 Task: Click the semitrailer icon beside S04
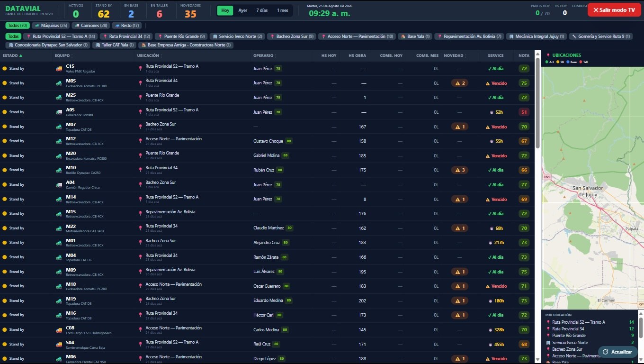pos(59,345)
